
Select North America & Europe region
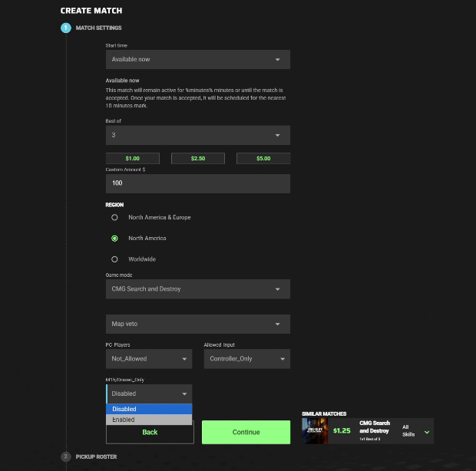tap(114, 217)
